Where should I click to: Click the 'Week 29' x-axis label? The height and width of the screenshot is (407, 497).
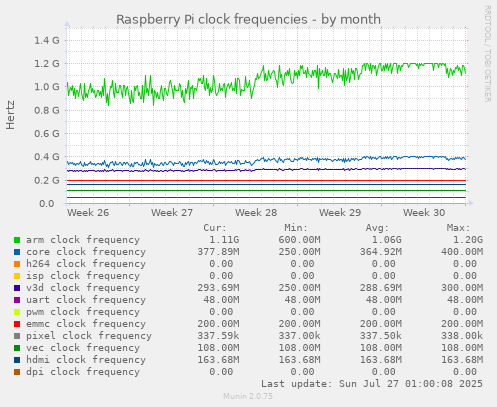click(340, 213)
